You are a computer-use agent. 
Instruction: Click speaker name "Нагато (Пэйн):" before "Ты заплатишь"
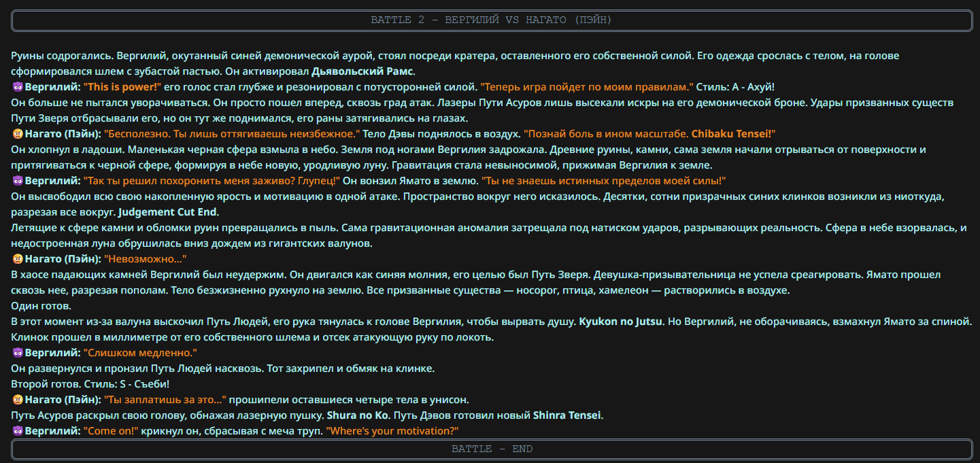63,400
